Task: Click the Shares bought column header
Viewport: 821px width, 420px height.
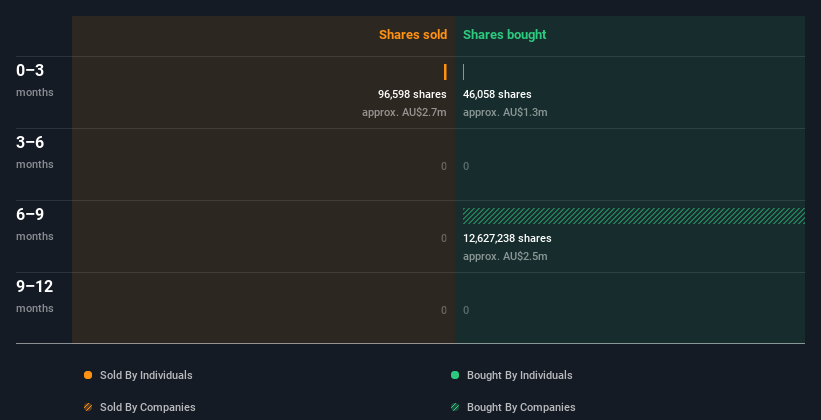Action: click(505, 35)
